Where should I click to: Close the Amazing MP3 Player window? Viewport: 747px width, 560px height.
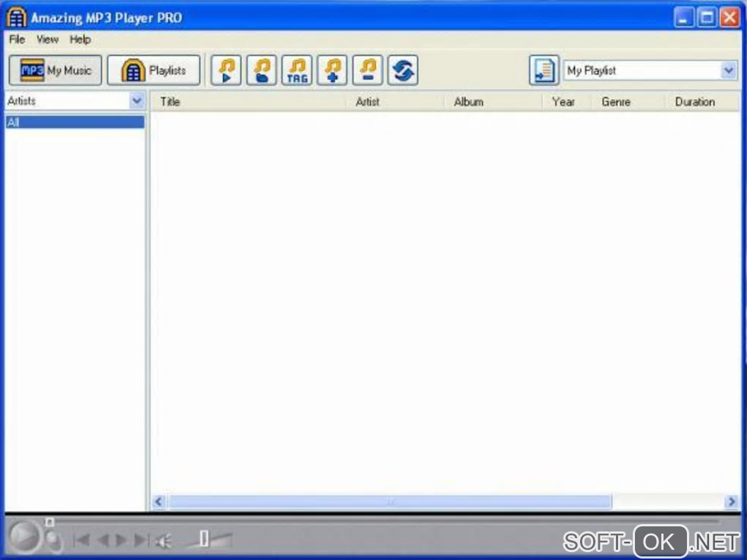(729, 18)
